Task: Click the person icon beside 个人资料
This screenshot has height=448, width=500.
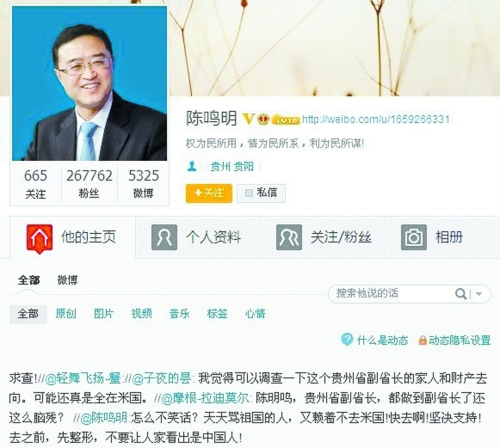Action: click(x=164, y=237)
